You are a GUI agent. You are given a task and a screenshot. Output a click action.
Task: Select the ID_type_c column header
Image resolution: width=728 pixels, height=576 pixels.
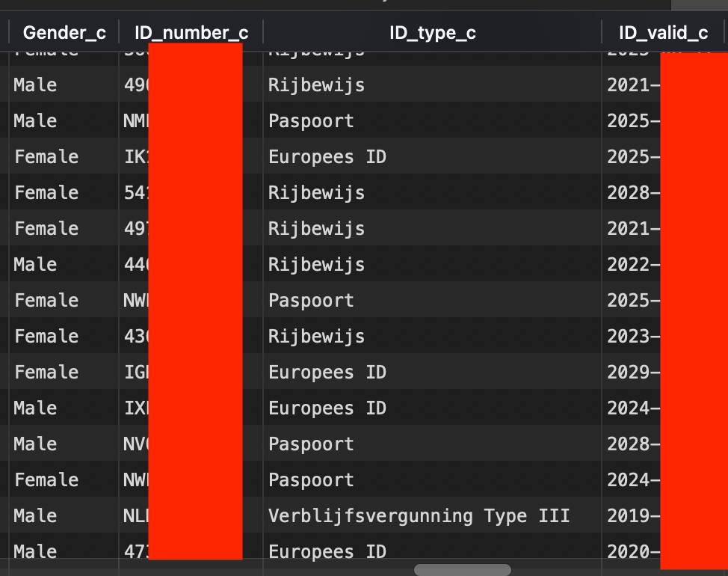point(432,33)
